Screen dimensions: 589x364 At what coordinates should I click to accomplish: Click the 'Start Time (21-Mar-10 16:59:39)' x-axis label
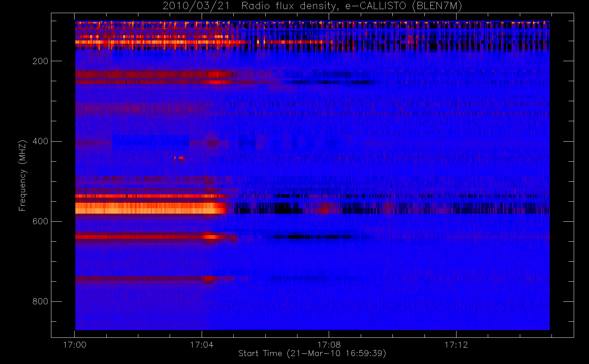[312, 353]
